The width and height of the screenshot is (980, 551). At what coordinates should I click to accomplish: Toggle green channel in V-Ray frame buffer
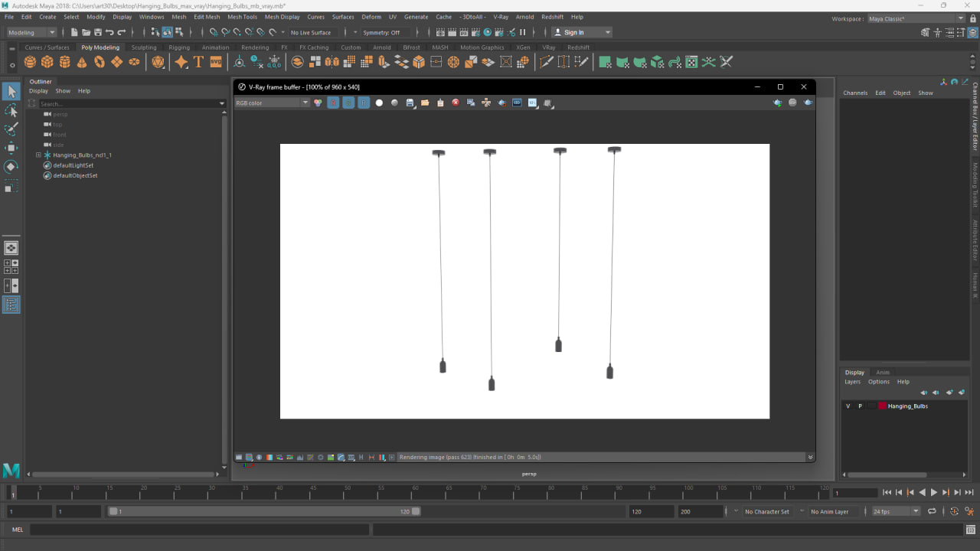tap(348, 103)
